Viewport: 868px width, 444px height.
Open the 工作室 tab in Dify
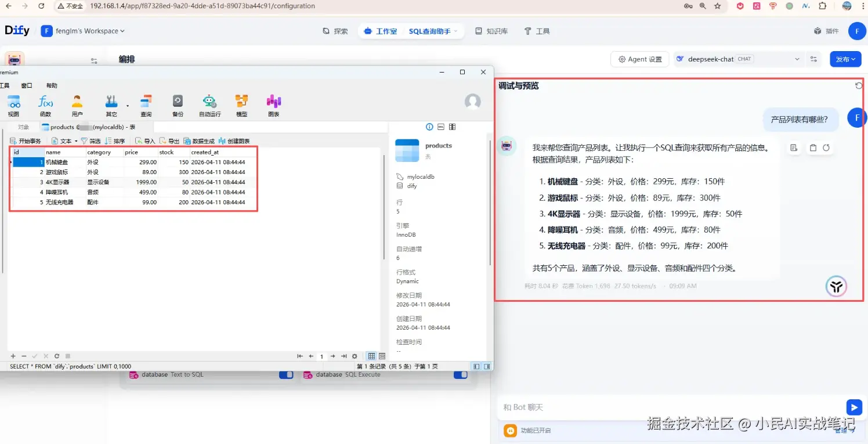tap(381, 31)
